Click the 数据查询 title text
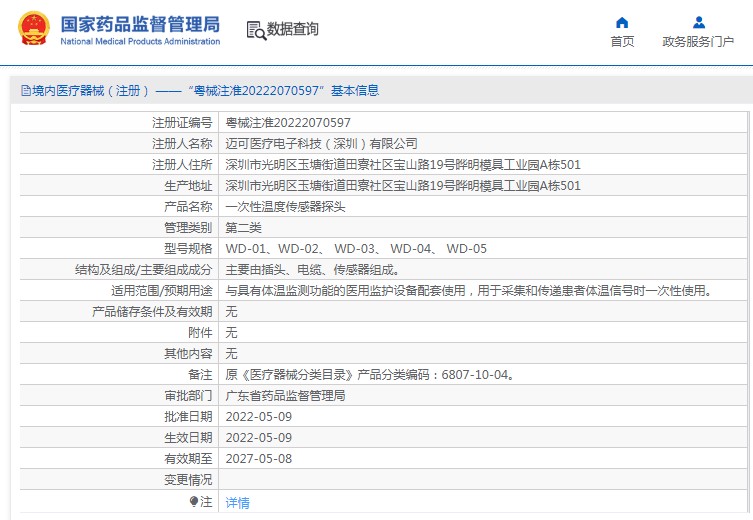 point(292,29)
